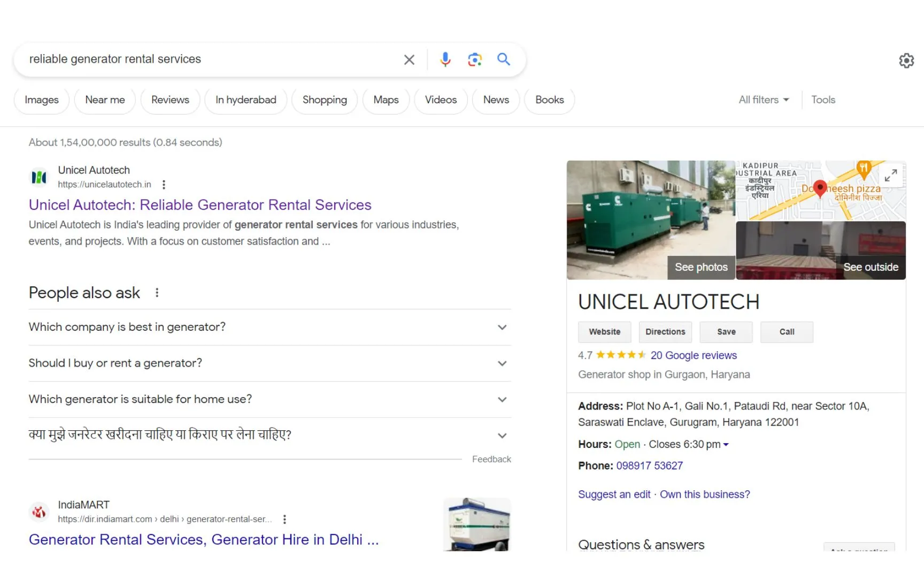Switch to the News search tab
The image size is (924, 578).
click(x=495, y=100)
